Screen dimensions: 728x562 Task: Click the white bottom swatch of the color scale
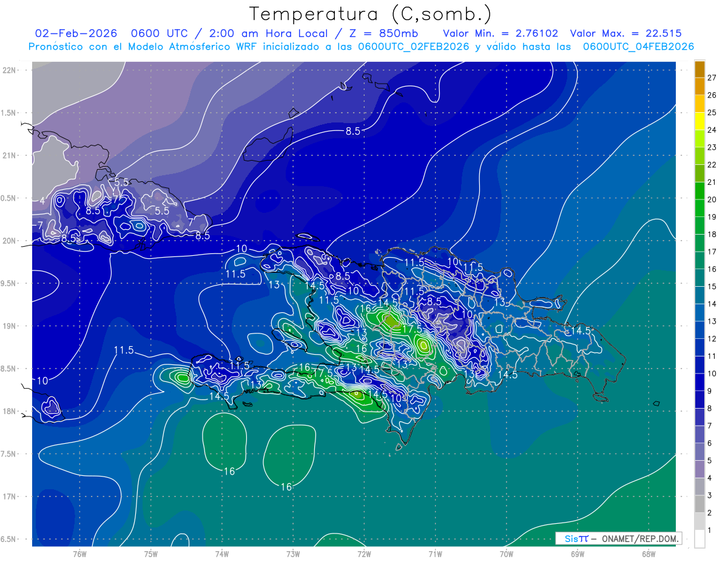click(699, 538)
